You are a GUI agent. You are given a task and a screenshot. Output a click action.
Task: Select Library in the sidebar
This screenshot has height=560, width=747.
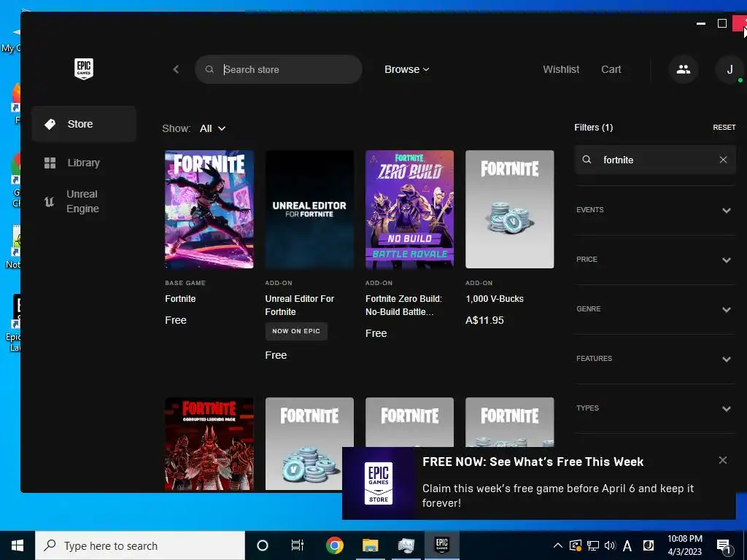pos(84,163)
